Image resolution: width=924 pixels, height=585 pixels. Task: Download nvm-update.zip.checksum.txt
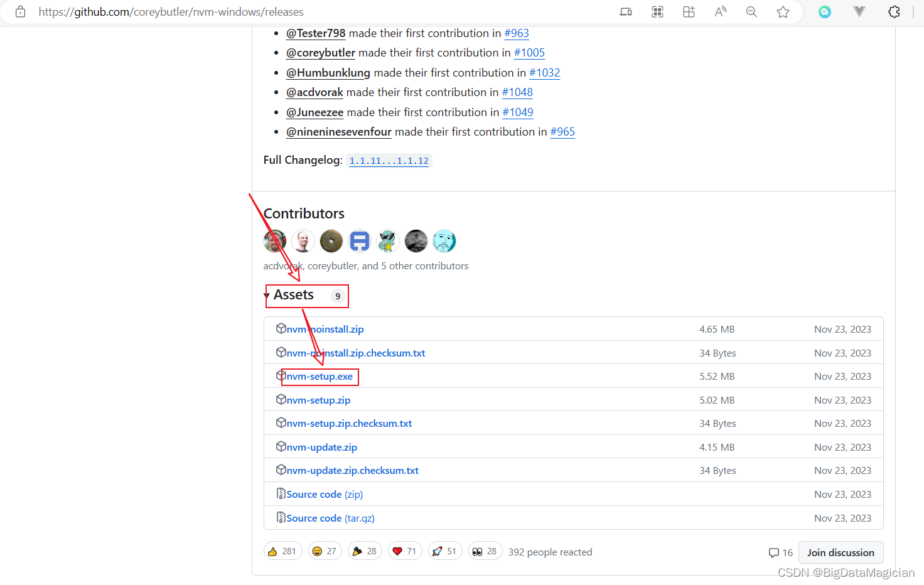[x=353, y=471]
